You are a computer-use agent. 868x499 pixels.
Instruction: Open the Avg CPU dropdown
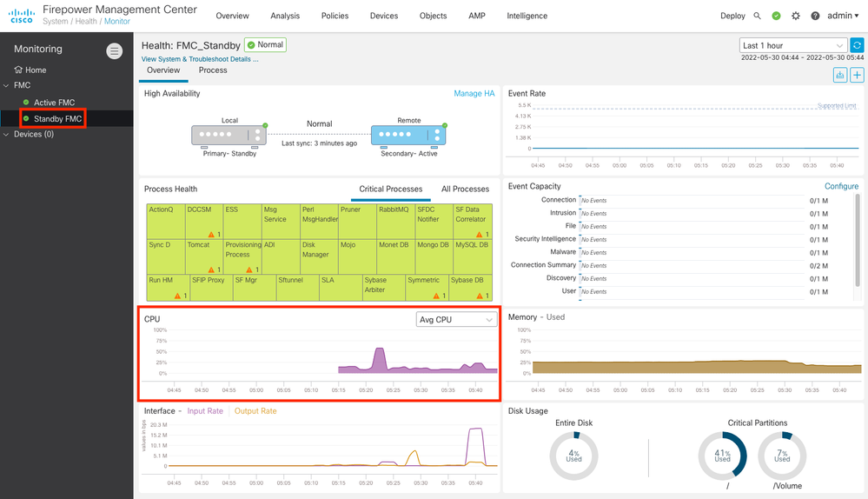(x=456, y=320)
